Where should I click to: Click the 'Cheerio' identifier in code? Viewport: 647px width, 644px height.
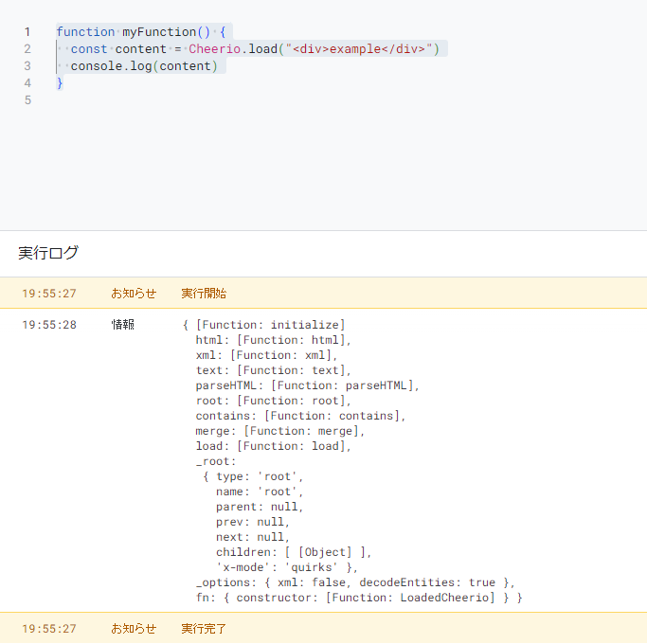pyautogui.click(x=215, y=48)
